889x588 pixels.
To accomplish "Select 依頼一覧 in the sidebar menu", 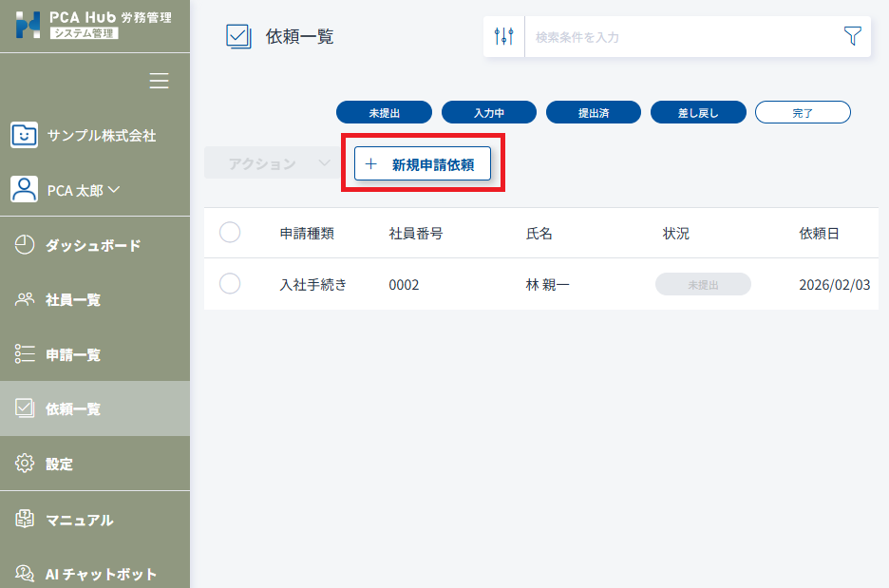I will tap(73, 409).
